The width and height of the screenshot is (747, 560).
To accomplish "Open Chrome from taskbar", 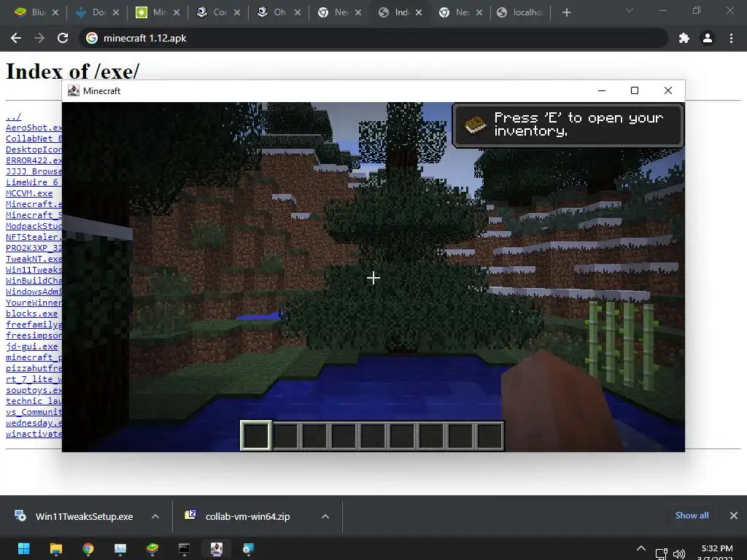I will (x=88, y=549).
